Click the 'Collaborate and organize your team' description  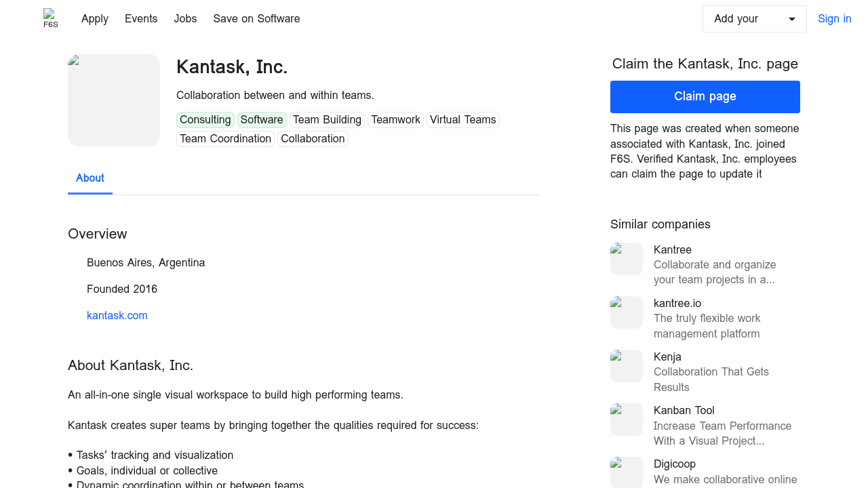715,272
